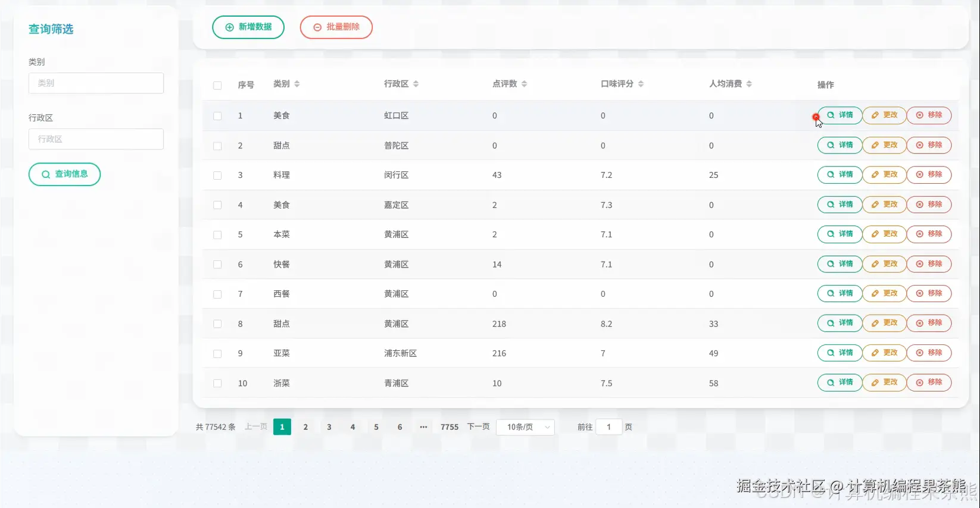Toggle the select-all header checkbox
The image size is (980, 508).
pyautogui.click(x=217, y=86)
